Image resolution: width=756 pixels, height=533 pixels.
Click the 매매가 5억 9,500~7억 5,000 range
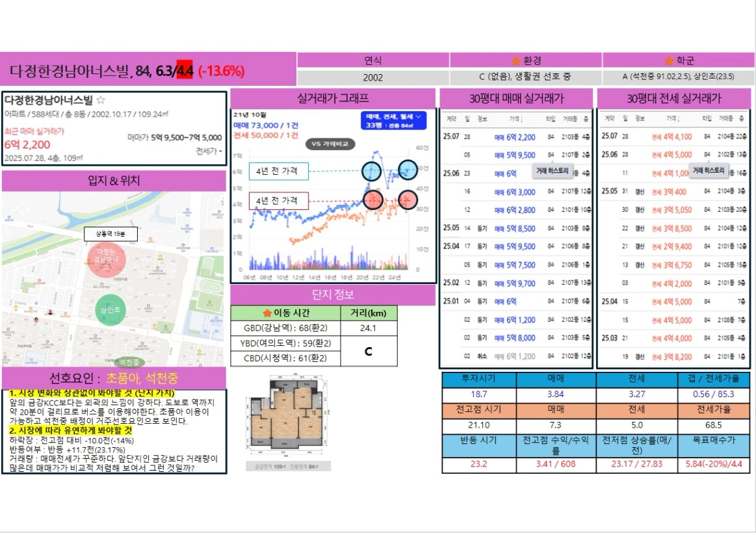(x=174, y=138)
